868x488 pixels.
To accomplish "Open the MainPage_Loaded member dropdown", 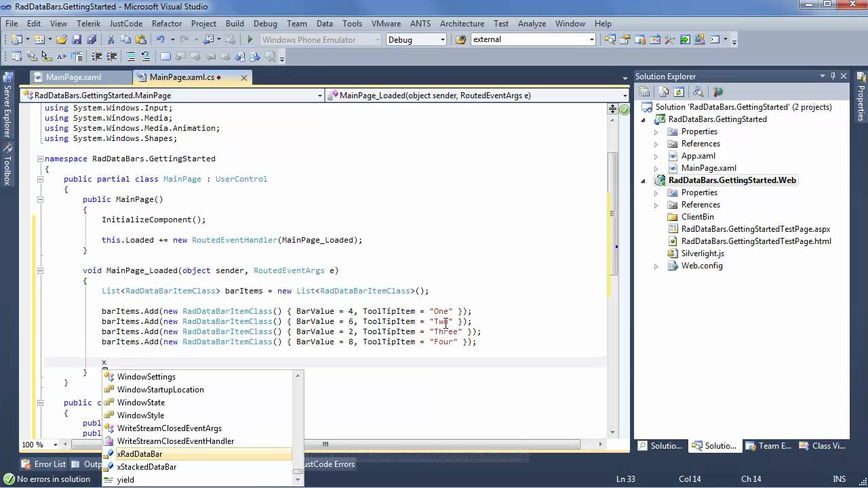I will click(625, 96).
